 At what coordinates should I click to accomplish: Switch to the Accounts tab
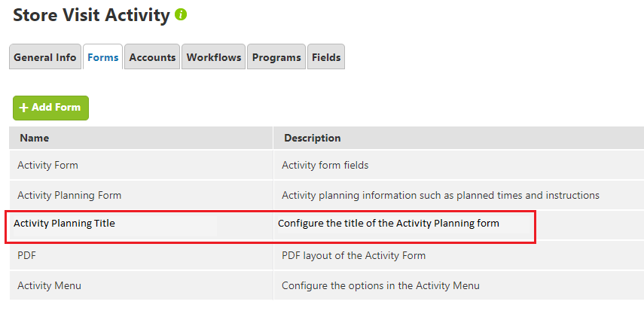point(152,57)
